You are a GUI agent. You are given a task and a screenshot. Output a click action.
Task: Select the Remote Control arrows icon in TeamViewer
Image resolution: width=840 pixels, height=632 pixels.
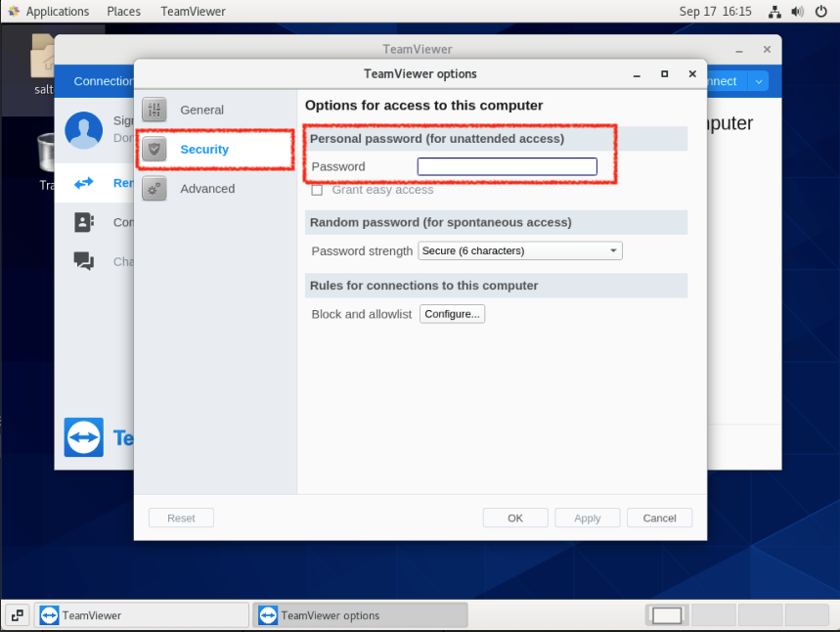pos(83,183)
